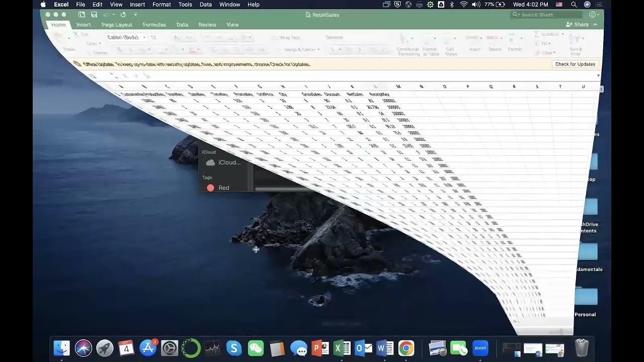Image resolution: width=644 pixels, height=362 pixels.
Task: Open the green ring app in dock
Action: pos(191,348)
